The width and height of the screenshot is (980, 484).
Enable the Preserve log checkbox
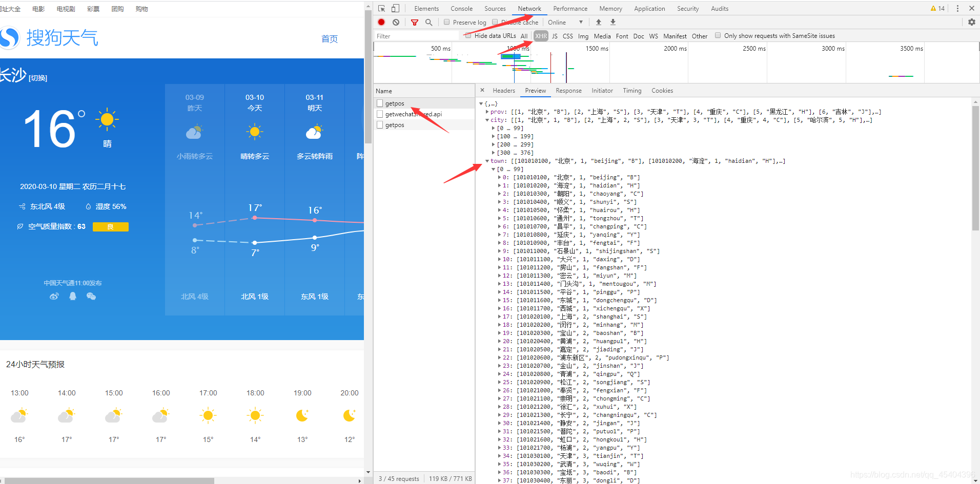pyautogui.click(x=446, y=22)
